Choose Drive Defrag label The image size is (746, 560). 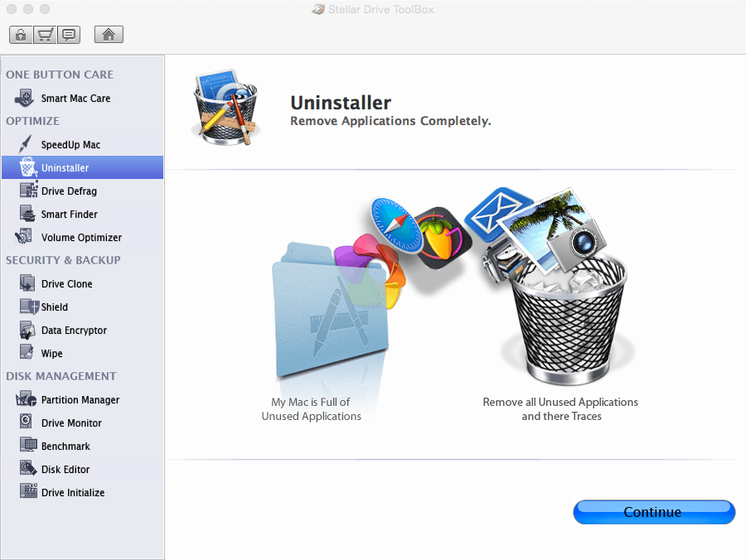(x=69, y=191)
